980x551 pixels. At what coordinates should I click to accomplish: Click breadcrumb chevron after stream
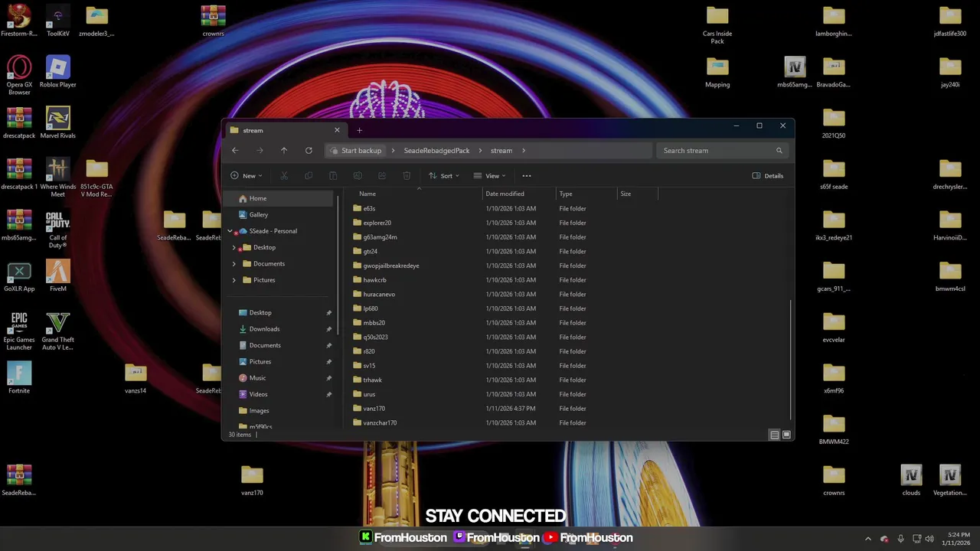[x=524, y=151]
